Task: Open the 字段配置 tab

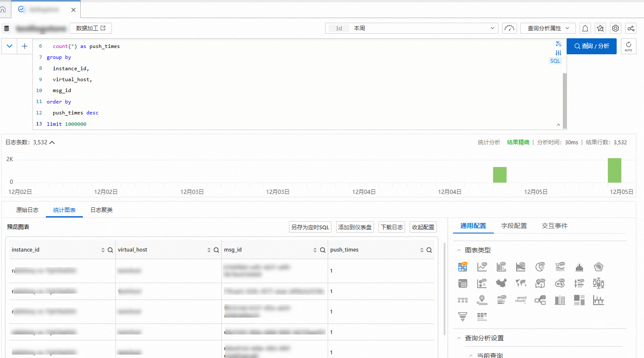Action: [x=514, y=226]
